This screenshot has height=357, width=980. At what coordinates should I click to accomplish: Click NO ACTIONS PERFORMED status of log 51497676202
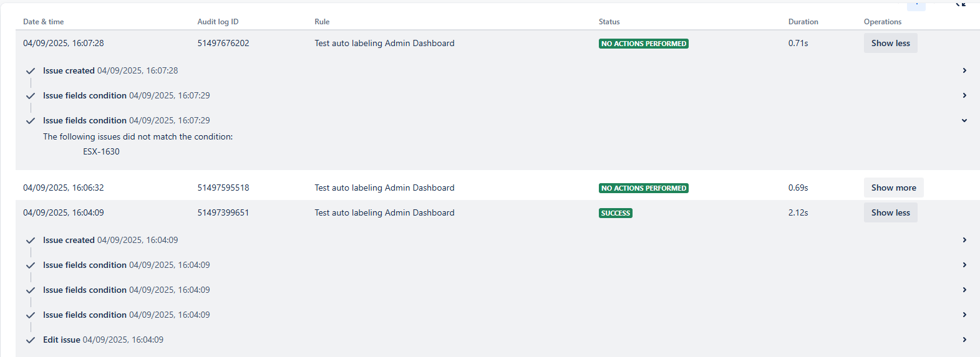tap(644, 44)
